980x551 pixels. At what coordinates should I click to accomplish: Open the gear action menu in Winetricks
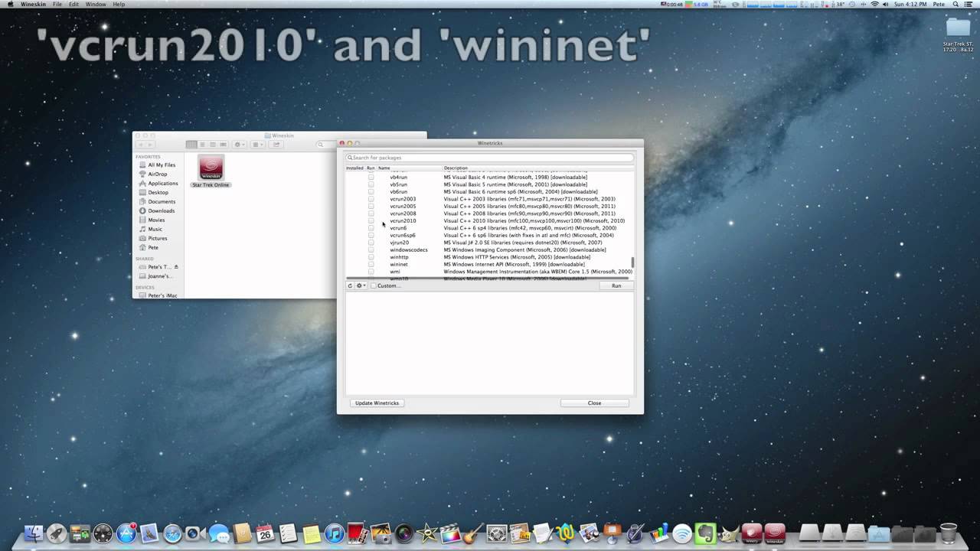coord(361,285)
